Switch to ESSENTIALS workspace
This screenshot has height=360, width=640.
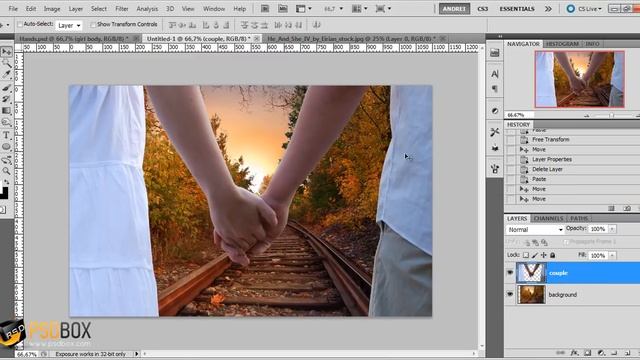pyautogui.click(x=517, y=9)
